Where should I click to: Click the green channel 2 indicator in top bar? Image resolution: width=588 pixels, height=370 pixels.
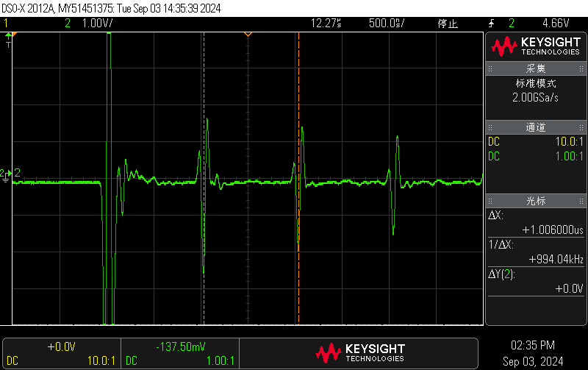point(68,24)
